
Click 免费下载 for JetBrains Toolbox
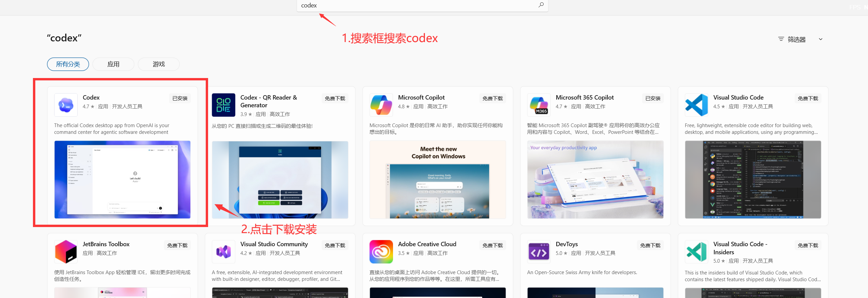pos(177,246)
